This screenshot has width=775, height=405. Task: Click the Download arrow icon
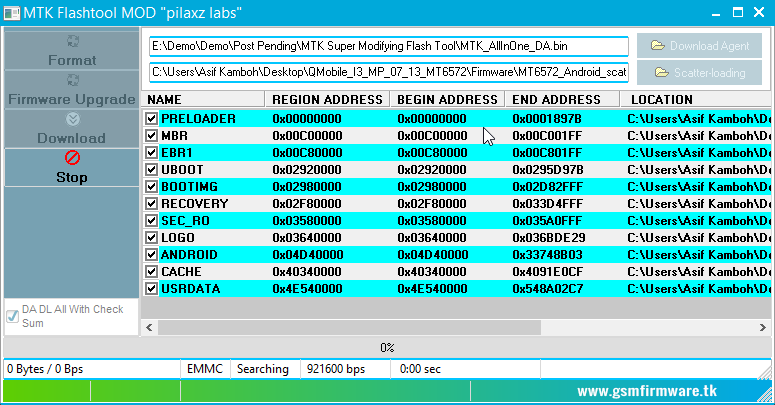[73, 119]
